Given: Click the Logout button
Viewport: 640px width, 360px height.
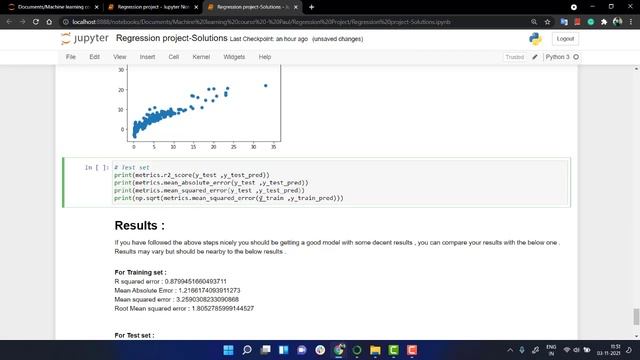Looking at the screenshot, I should (x=565, y=39).
